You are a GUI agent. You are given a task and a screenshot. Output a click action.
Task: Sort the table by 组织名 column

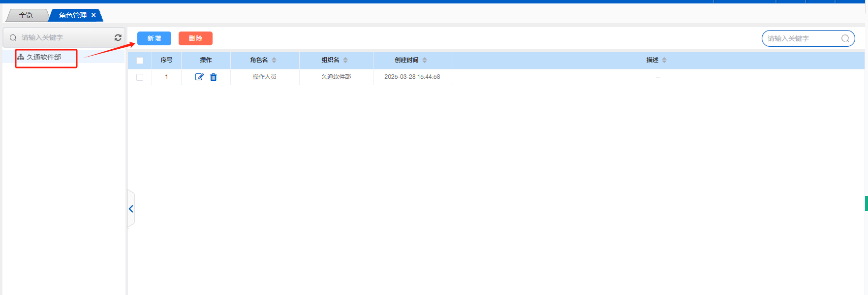click(x=345, y=60)
